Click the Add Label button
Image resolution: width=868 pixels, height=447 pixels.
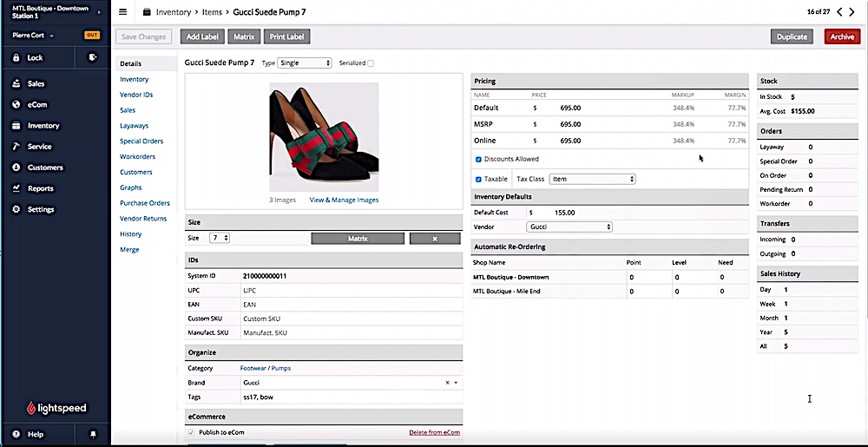point(202,36)
